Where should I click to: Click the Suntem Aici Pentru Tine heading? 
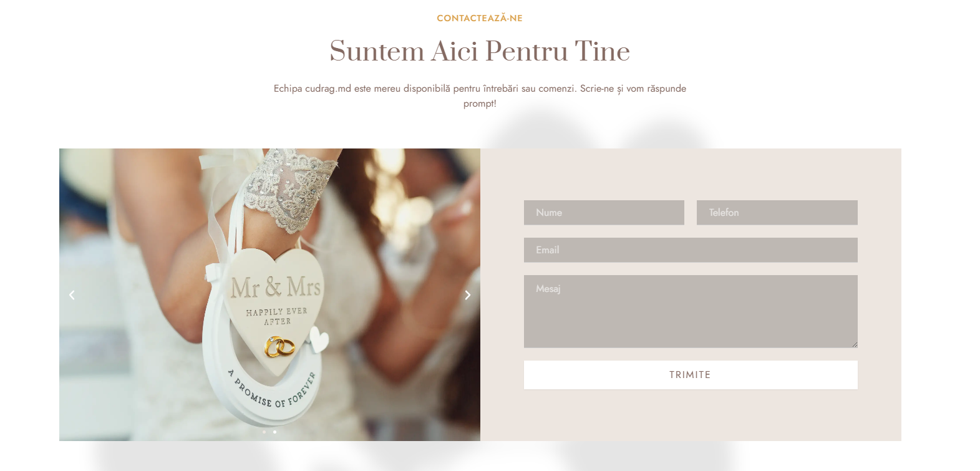click(x=480, y=51)
